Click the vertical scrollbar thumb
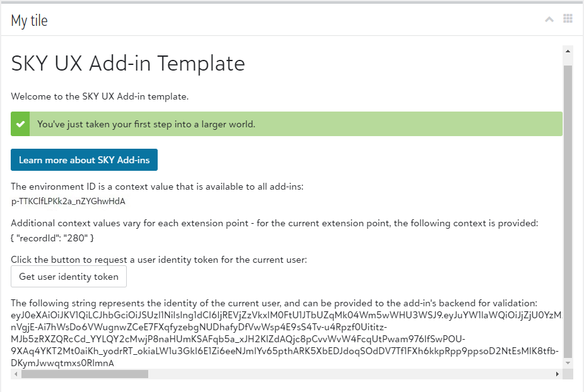Screen dimensions: 584x392 pos(568,208)
